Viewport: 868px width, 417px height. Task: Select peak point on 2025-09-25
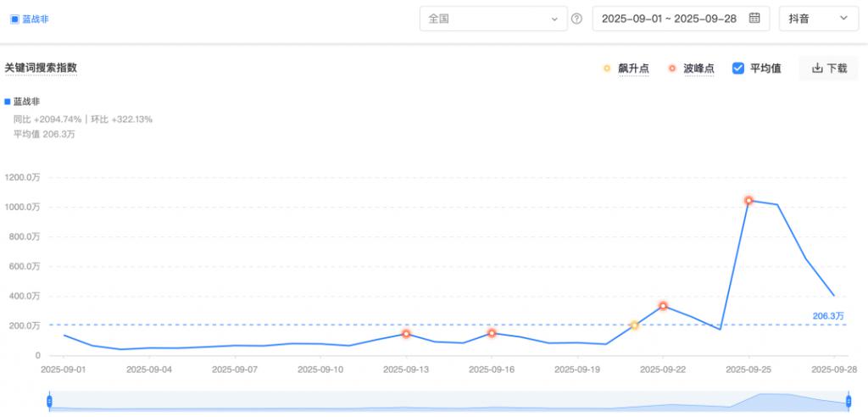coord(748,201)
